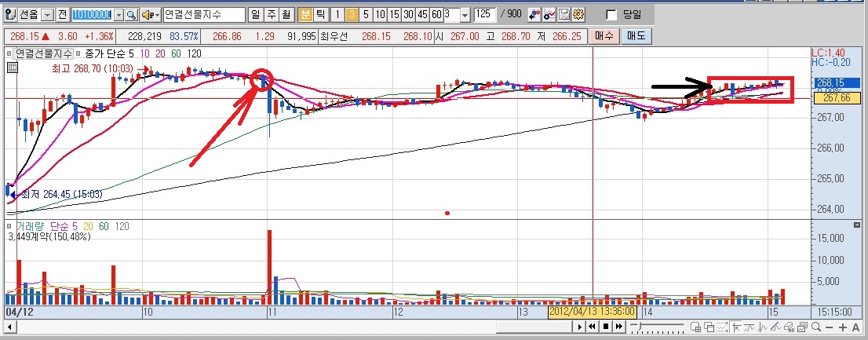Image resolution: width=868 pixels, height=340 pixels.
Task: Click the red-blue arrows sync icon
Action: (535, 15)
